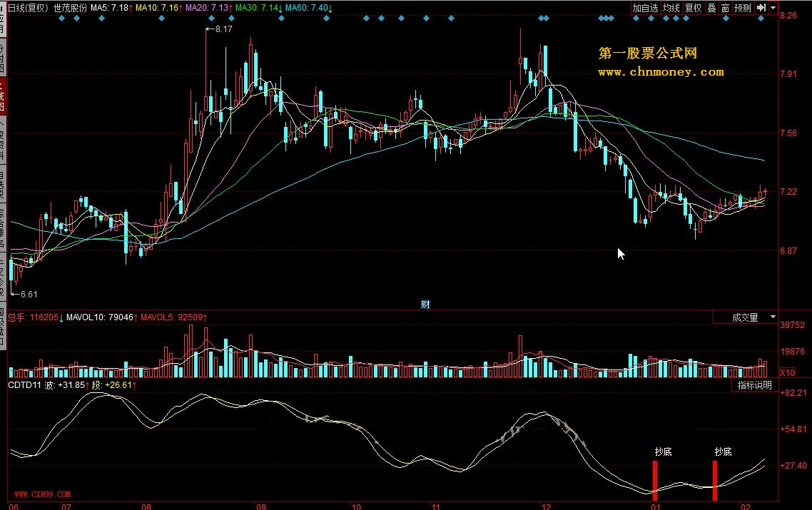Image resolution: width=812 pixels, height=510 pixels.
Task: Click the info diamond below the jump arrow
Action: (x=761, y=18)
